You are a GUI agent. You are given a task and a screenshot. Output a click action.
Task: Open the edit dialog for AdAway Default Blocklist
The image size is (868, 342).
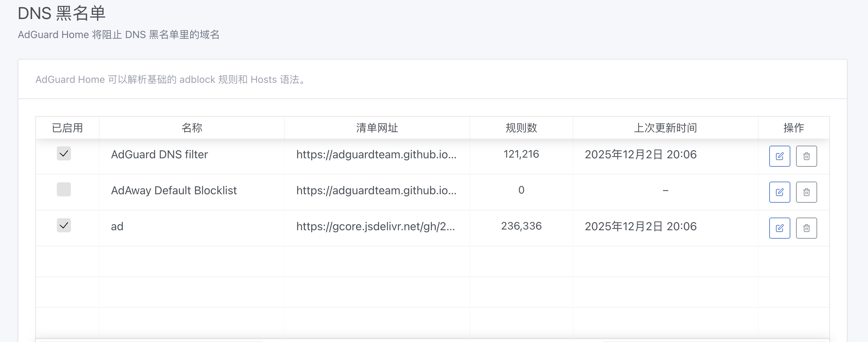[x=779, y=192]
